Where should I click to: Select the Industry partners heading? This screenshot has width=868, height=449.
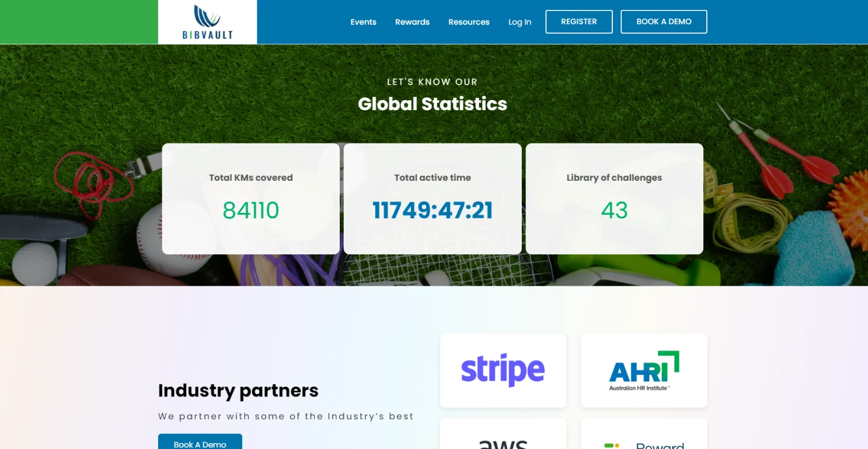tap(238, 390)
